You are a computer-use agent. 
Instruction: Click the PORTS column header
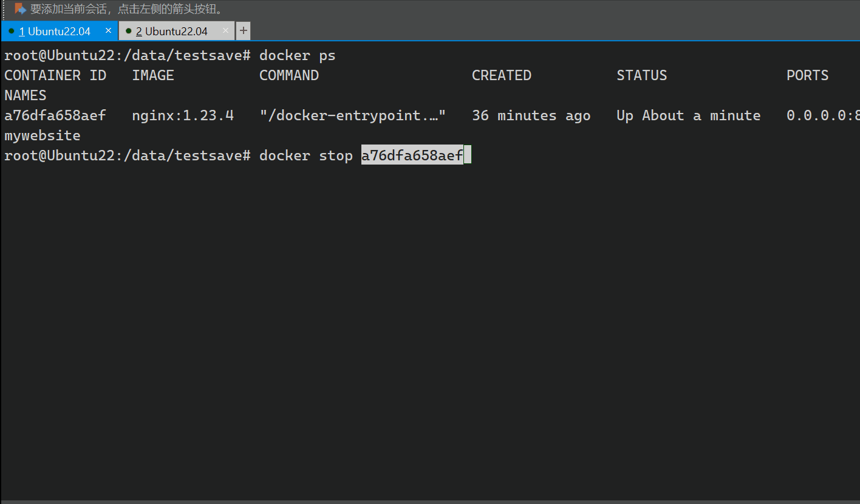[808, 75]
